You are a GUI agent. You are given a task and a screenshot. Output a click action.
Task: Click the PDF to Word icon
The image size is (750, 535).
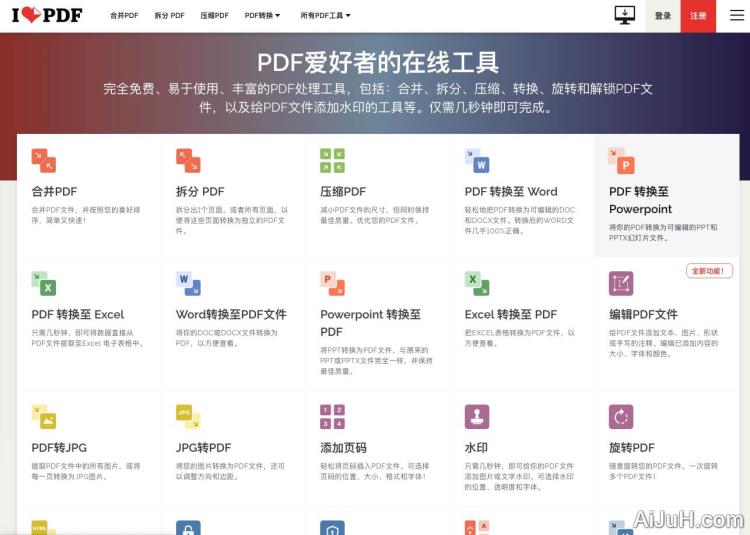coord(477,161)
